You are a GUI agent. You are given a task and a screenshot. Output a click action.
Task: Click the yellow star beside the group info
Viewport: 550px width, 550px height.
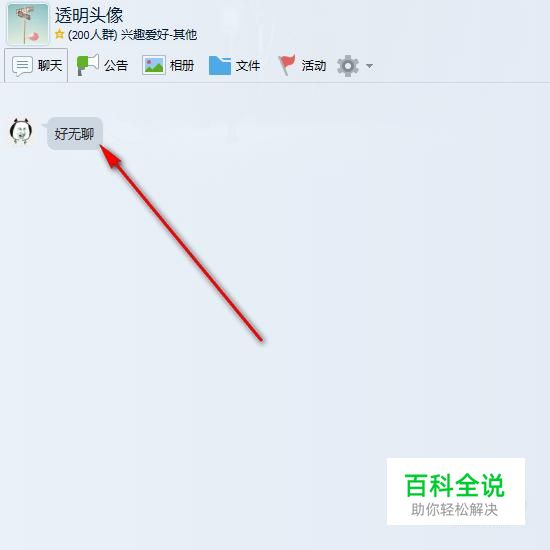[59, 34]
